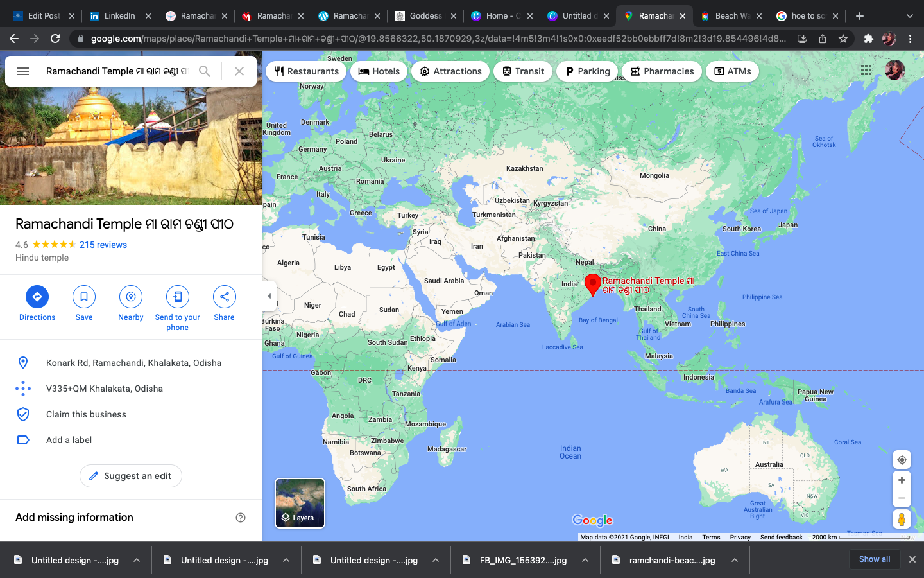Click the Konark Rd address row

pyautogui.click(x=131, y=363)
